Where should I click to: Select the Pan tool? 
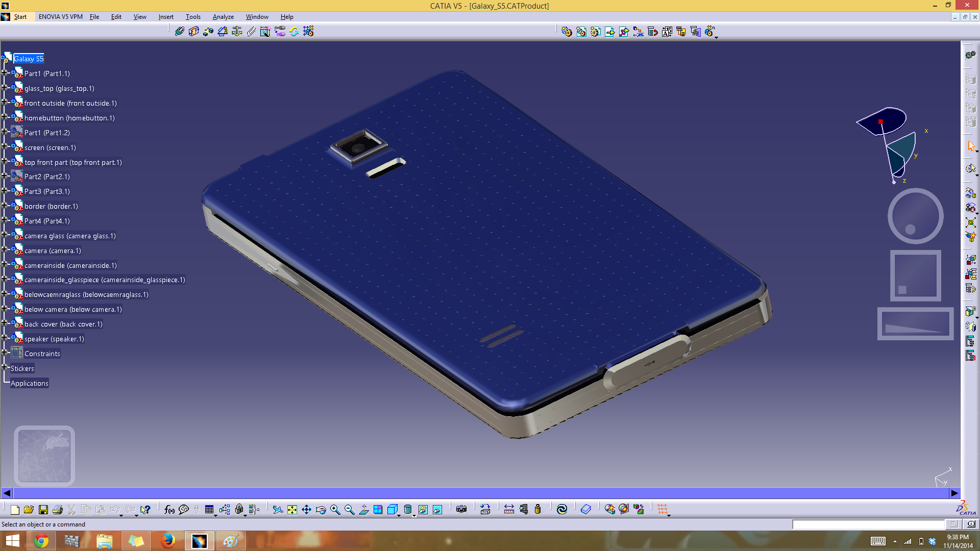coord(306,509)
